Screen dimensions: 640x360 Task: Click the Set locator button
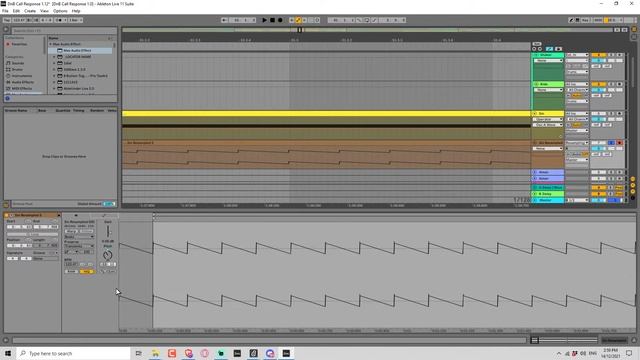(x=537, y=44)
